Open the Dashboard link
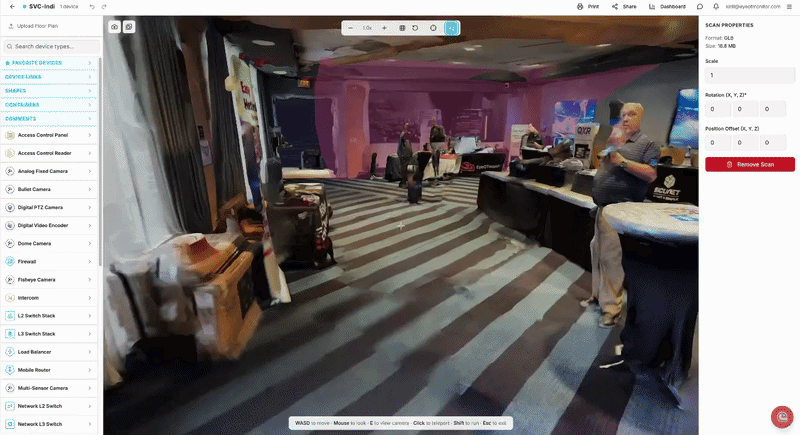The width and height of the screenshot is (800, 435). [x=667, y=7]
